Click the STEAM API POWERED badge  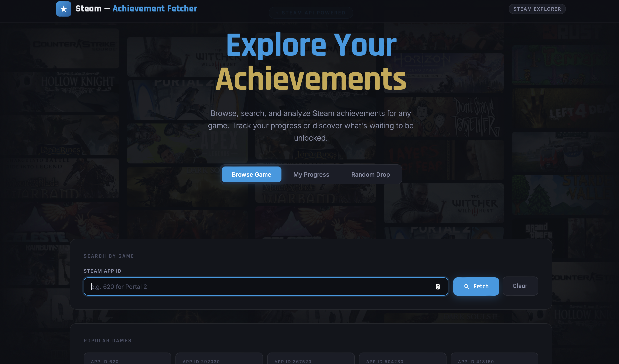(311, 13)
